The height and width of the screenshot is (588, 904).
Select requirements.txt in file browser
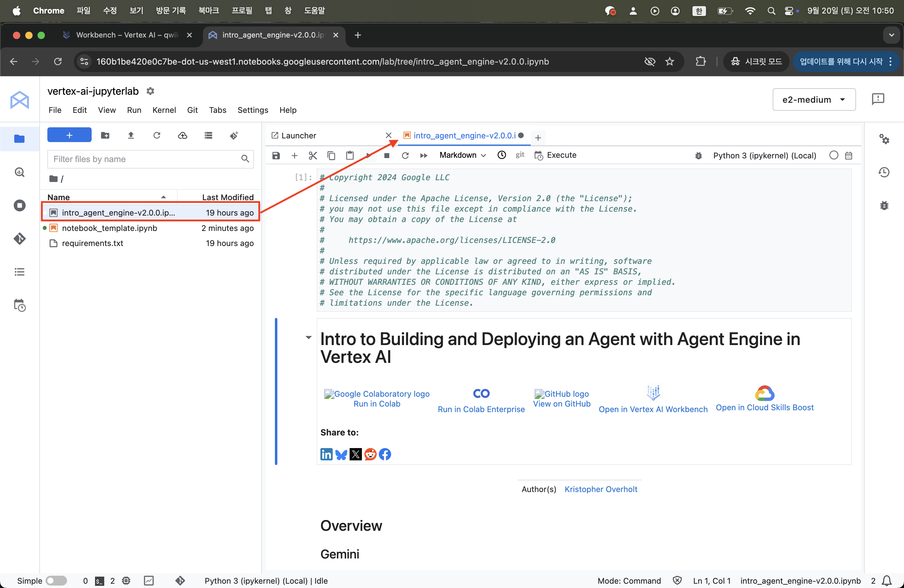(x=151, y=243)
